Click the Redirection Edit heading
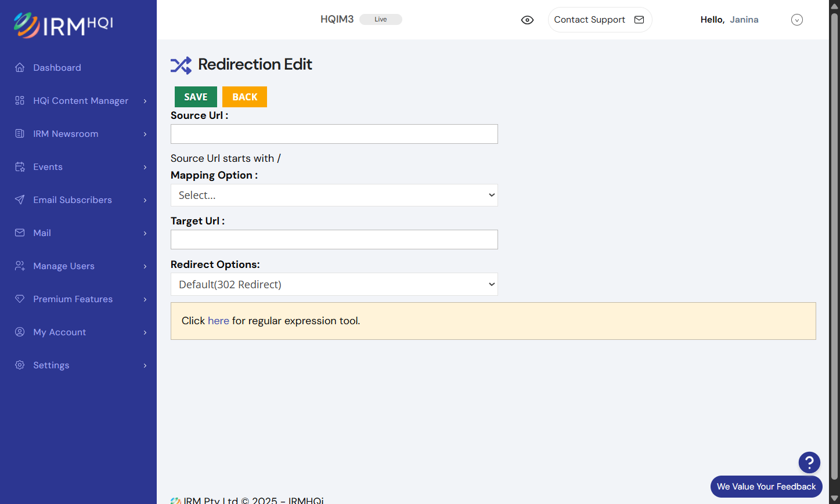The height and width of the screenshot is (504, 840). (x=255, y=64)
